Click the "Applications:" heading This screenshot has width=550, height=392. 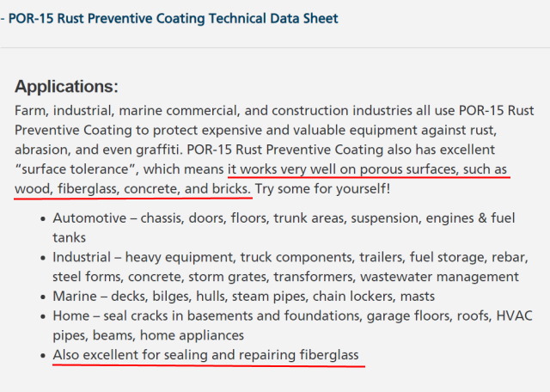point(66,87)
